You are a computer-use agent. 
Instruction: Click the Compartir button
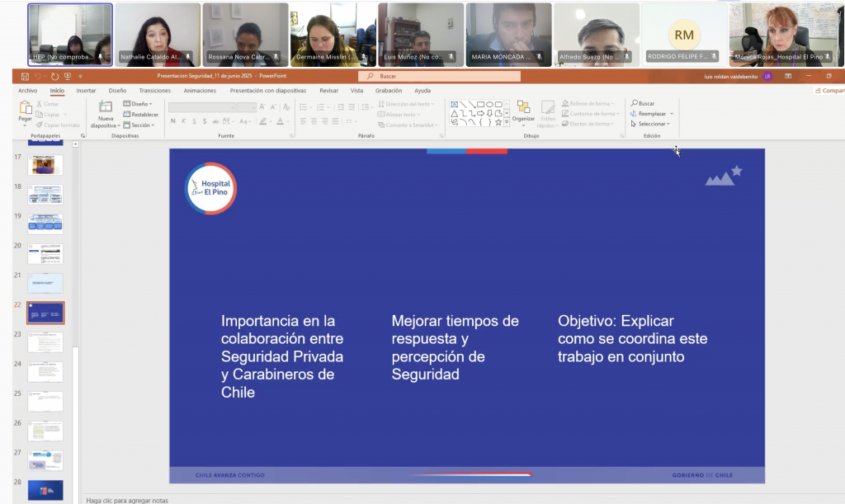coord(829,91)
